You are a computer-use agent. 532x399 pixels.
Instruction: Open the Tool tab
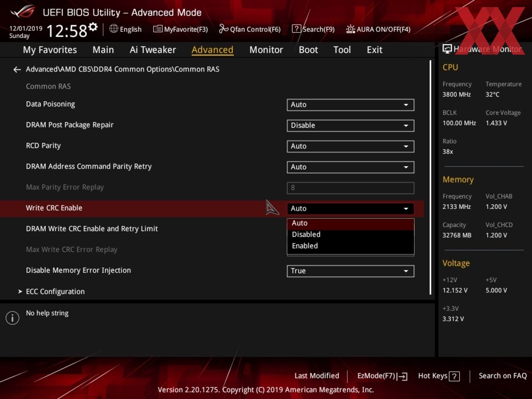(342, 50)
